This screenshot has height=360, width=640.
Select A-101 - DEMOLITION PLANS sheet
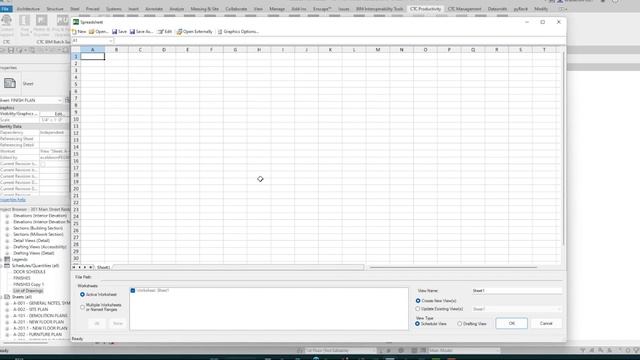click(40, 316)
